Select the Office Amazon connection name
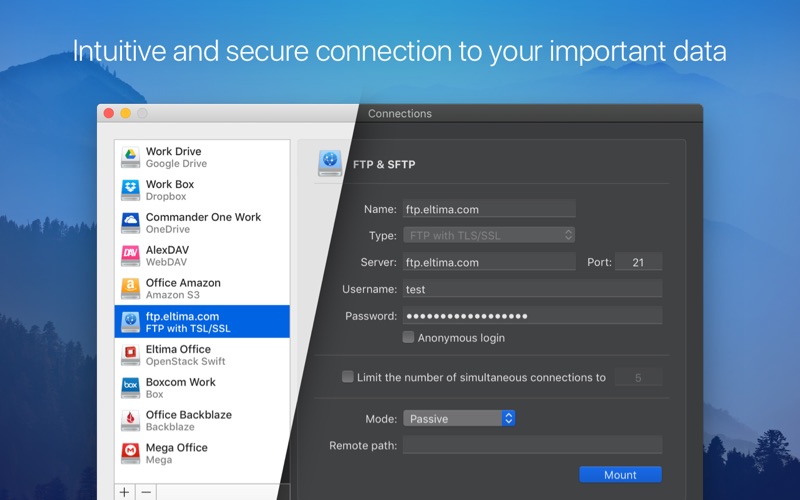Screen dimensions: 800x500 click(183, 283)
